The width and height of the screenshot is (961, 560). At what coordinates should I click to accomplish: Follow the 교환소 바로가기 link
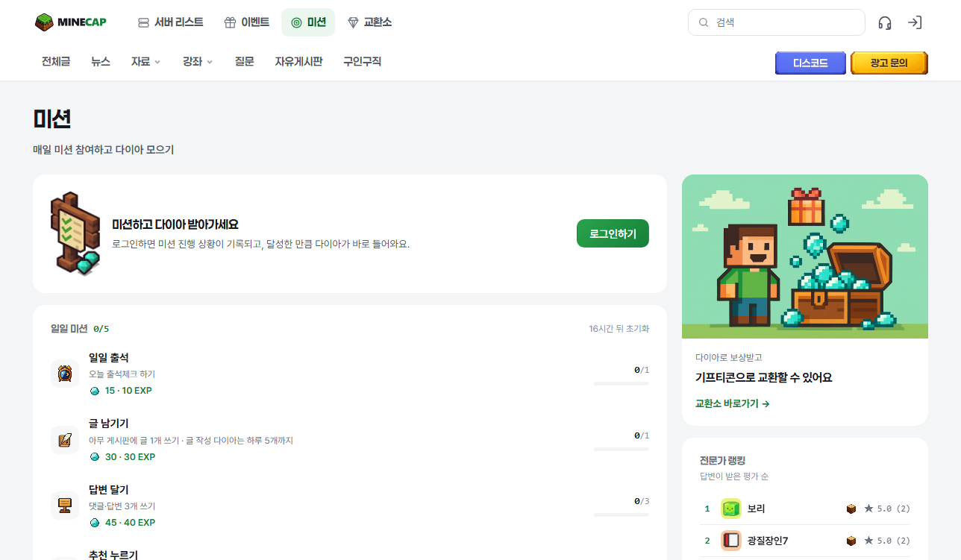point(732,403)
